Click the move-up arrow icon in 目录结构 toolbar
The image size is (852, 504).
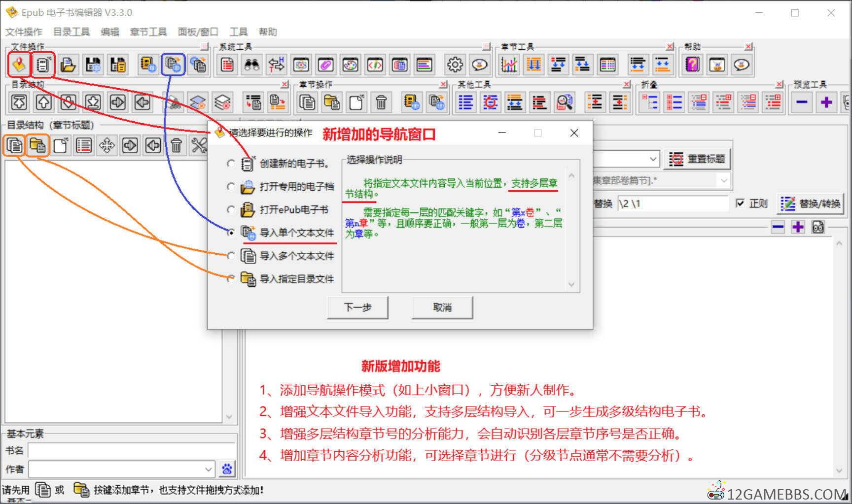(x=44, y=102)
